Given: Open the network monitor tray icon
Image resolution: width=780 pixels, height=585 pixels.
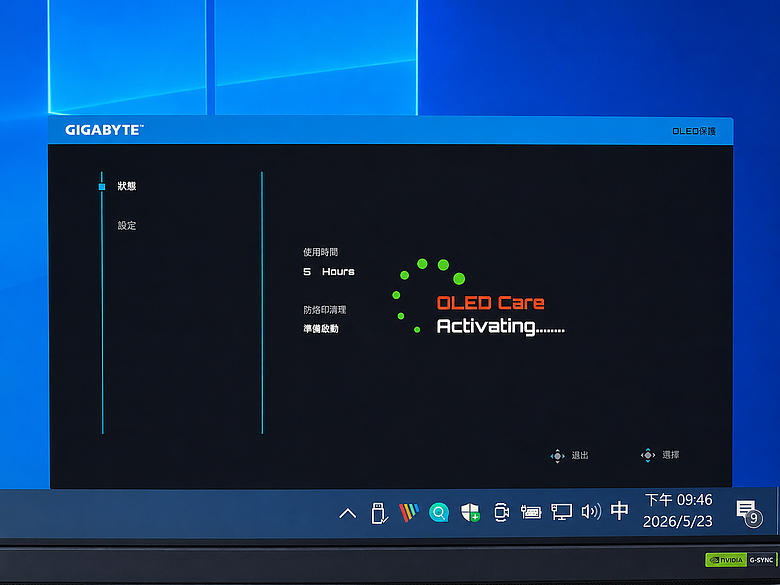Looking at the screenshot, I should pyautogui.click(x=561, y=512).
